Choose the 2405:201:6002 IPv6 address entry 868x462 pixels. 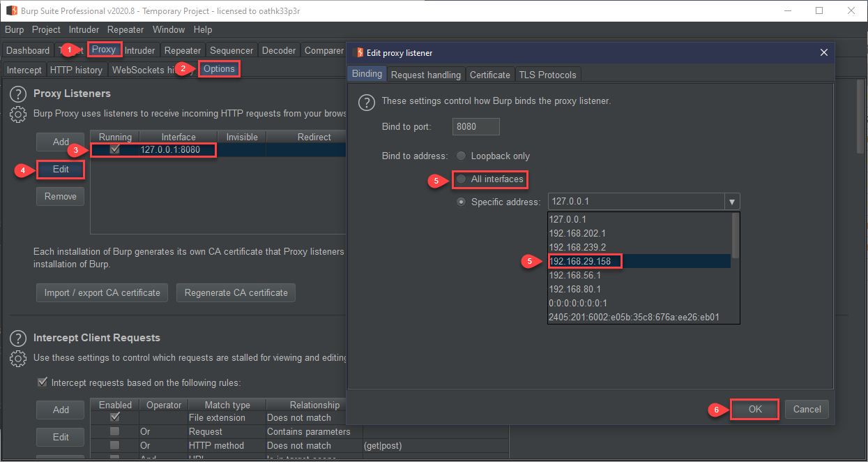pyautogui.click(x=639, y=317)
